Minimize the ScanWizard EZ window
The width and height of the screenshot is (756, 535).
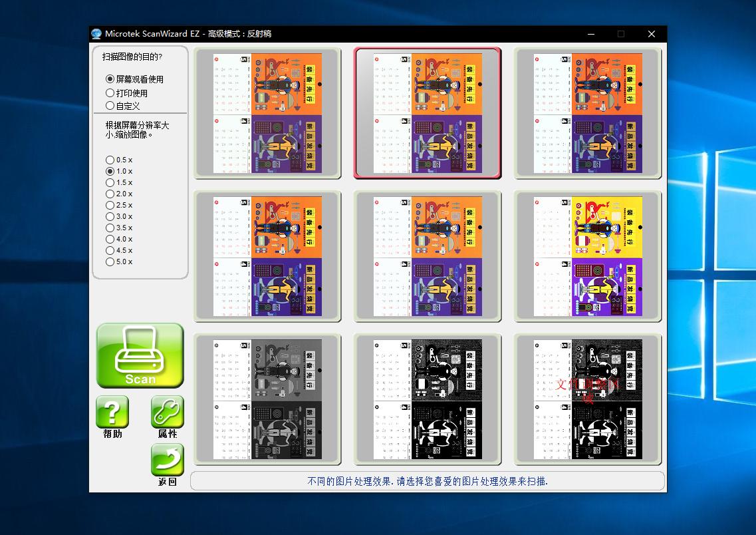tap(591, 34)
